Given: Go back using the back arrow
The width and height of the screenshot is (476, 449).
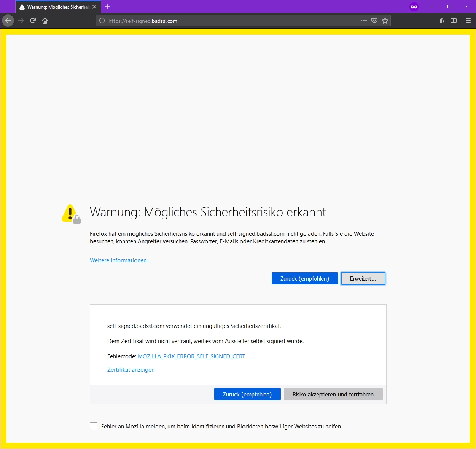Looking at the screenshot, I should pos(8,21).
